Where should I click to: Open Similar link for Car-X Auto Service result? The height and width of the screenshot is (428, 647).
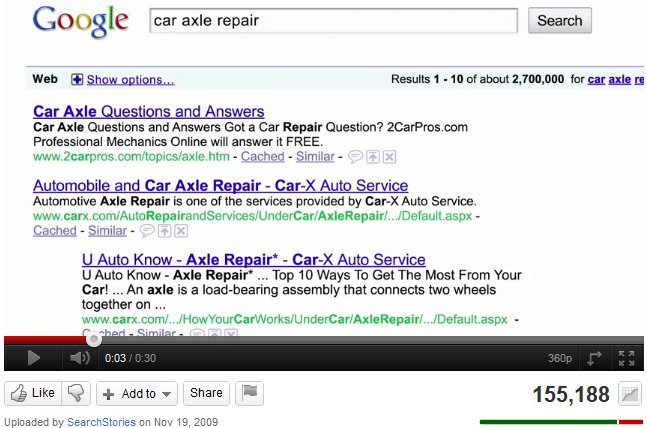(x=107, y=231)
